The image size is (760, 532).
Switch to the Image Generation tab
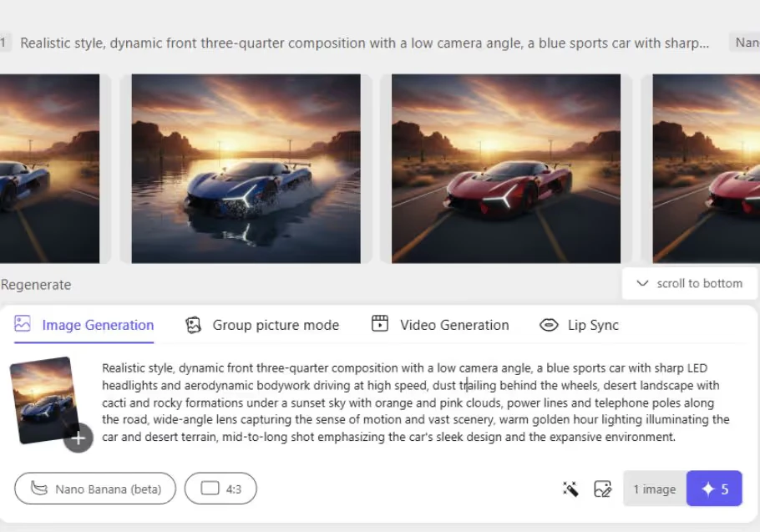[84, 324]
